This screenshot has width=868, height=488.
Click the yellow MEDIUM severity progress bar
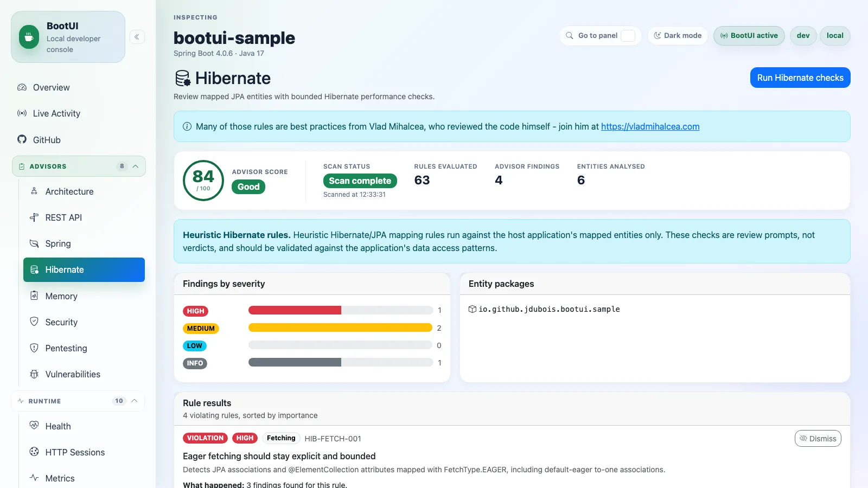pos(340,328)
